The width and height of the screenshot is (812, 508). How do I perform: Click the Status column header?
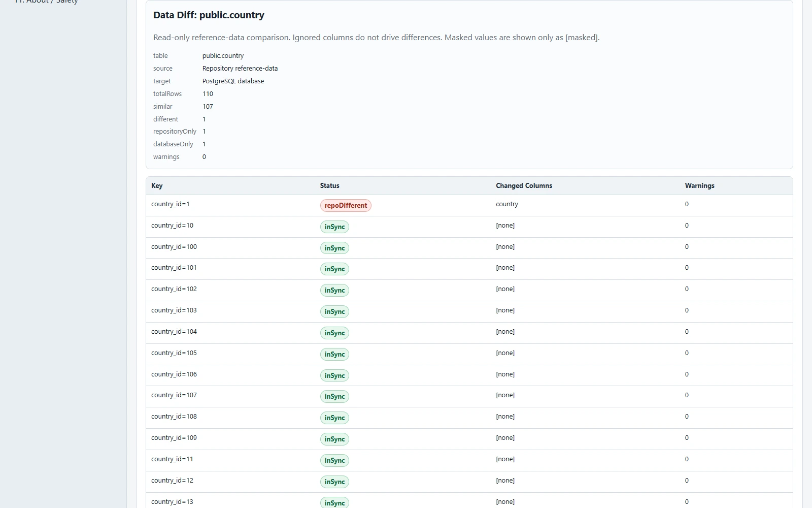[x=330, y=186]
